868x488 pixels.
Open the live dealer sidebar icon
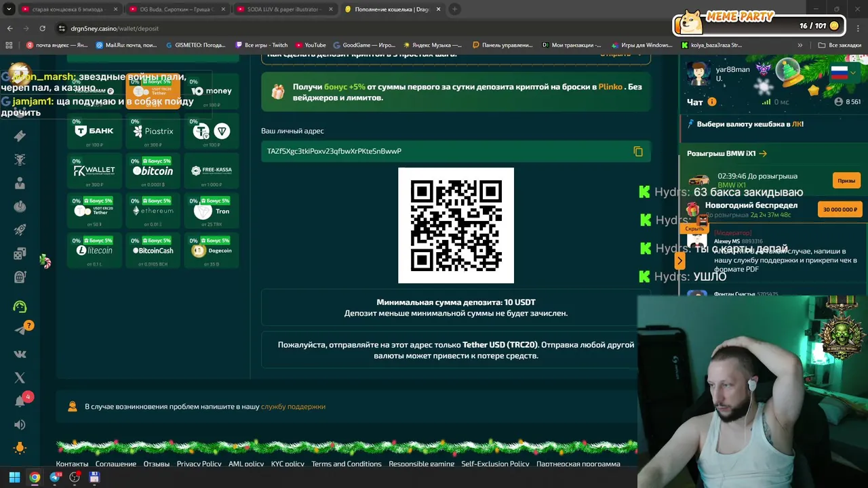(20, 183)
